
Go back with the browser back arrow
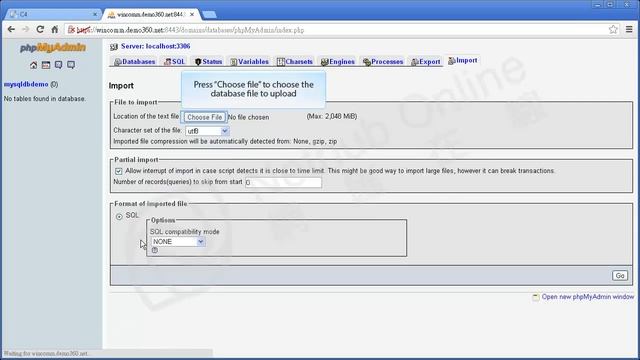(11, 29)
